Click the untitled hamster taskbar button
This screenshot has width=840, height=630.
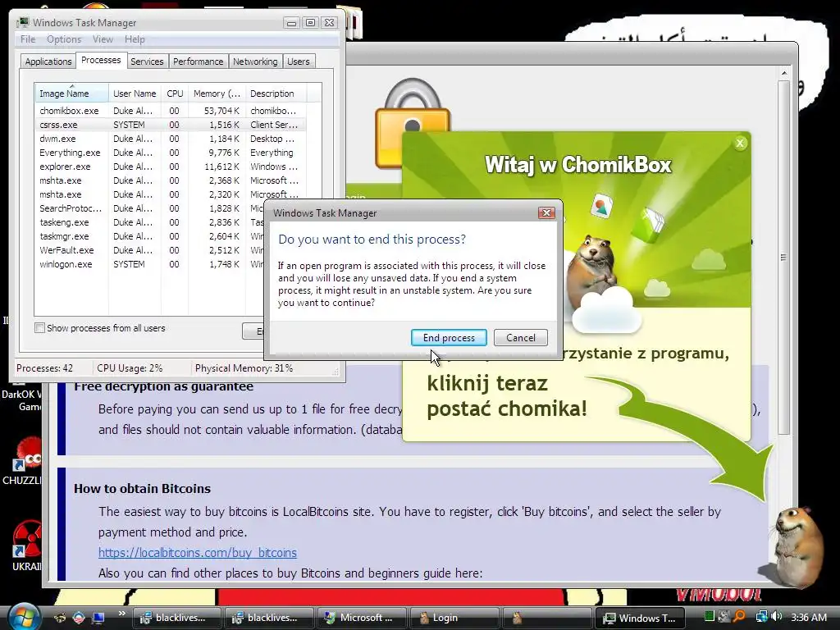tap(546, 618)
